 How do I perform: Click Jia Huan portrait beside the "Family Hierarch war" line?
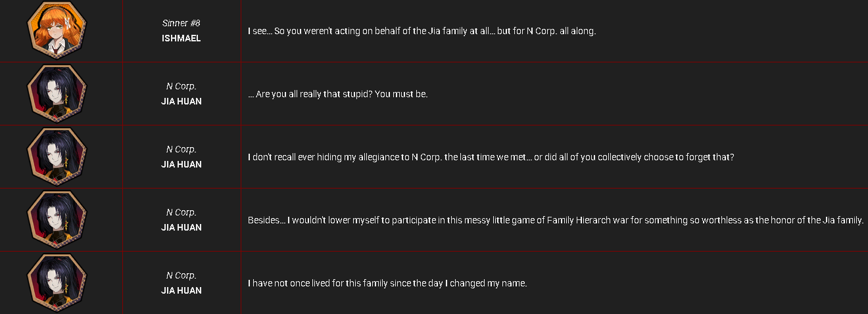pos(57,220)
